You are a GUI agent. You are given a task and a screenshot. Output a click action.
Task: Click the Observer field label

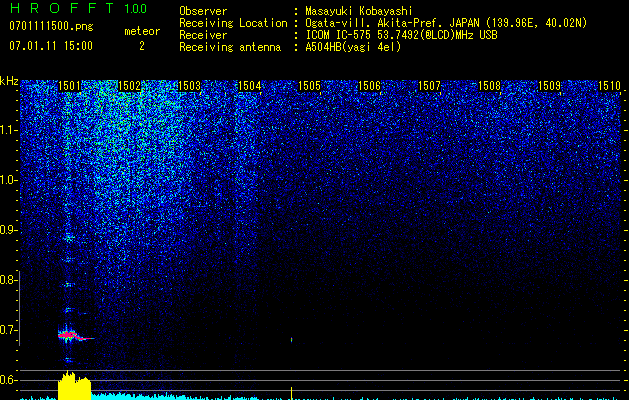(x=203, y=11)
